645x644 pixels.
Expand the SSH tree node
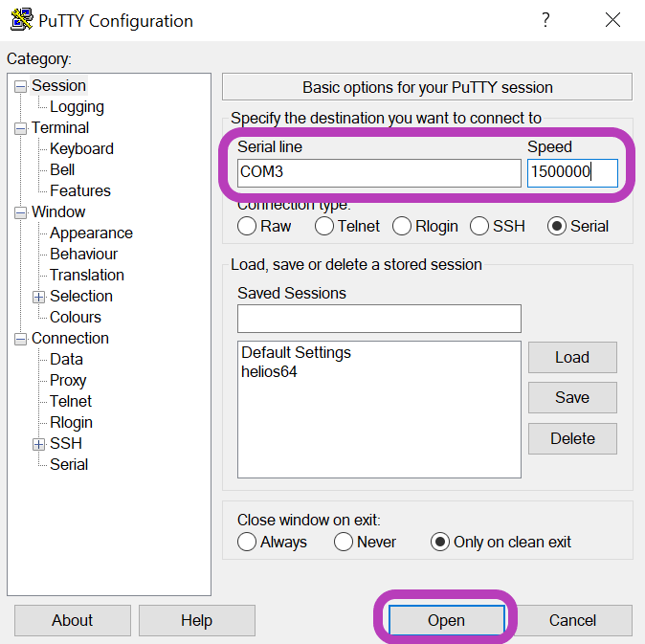pyautogui.click(x=38, y=444)
